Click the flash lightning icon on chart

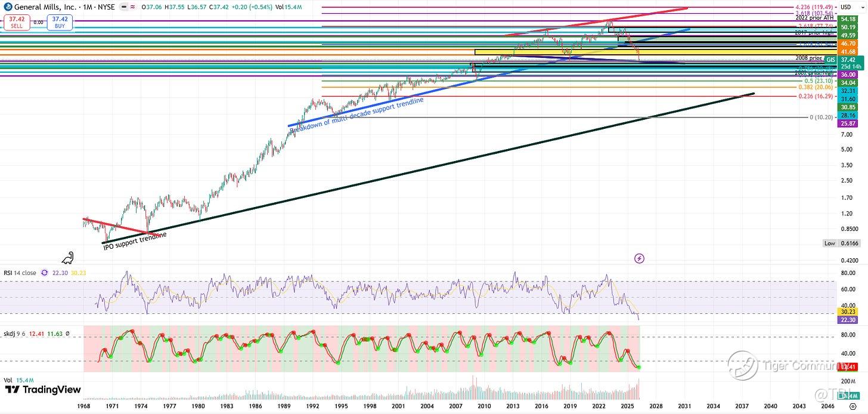coord(639,258)
